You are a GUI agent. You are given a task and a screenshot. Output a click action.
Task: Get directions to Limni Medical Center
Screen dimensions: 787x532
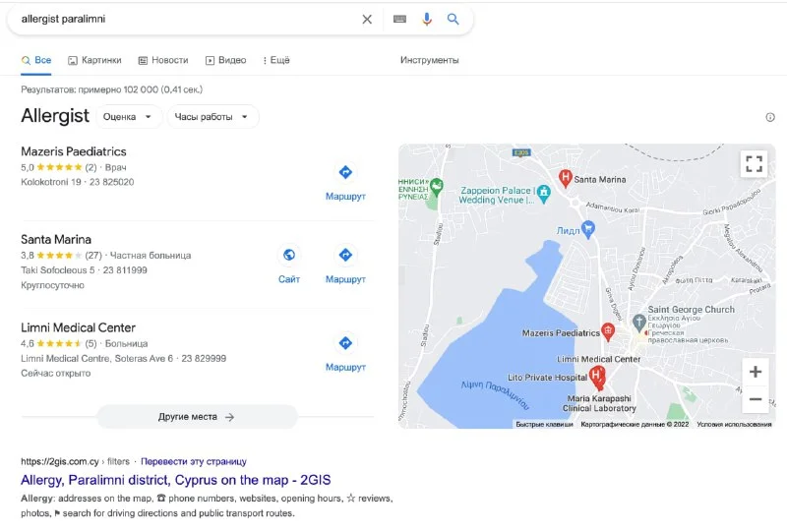pyautogui.click(x=345, y=343)
